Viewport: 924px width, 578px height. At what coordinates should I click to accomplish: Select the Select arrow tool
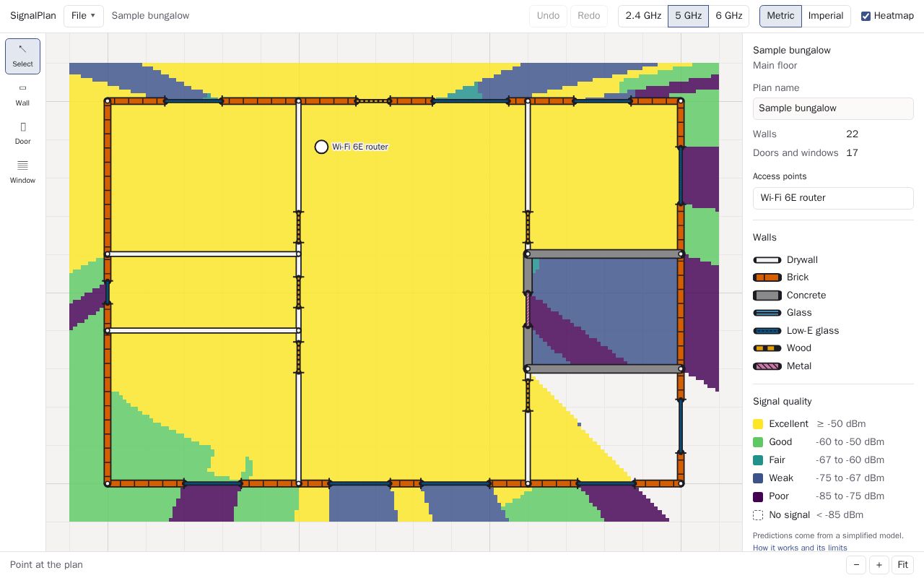(22, 56)
